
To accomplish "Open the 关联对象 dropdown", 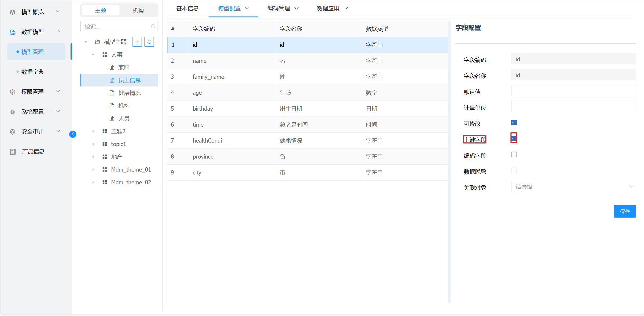I will (x=573, y=187).
